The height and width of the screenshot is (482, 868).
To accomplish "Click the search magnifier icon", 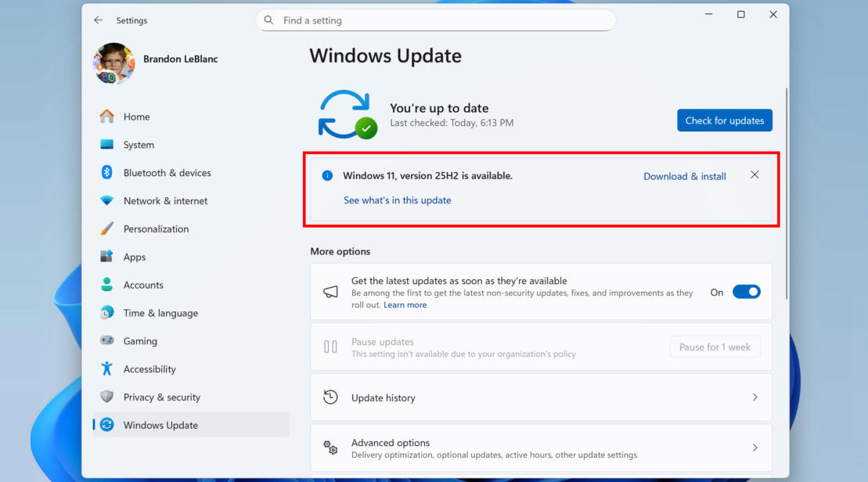I will coord(268,20).
